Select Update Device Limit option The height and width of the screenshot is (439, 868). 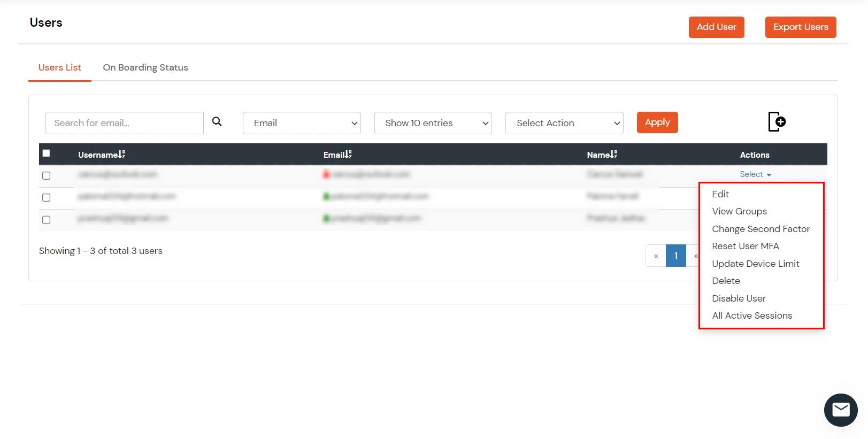pyautogui.click(x=755, y=264)
